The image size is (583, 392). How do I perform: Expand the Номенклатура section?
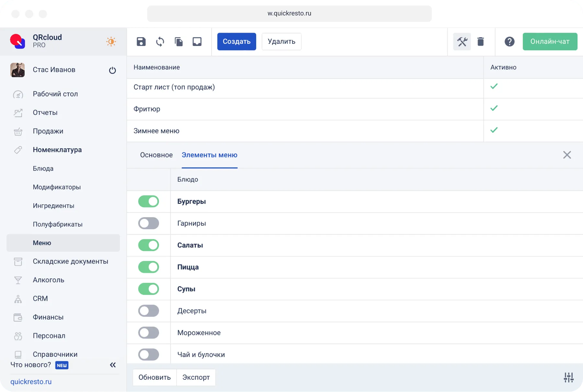(57, 150)
